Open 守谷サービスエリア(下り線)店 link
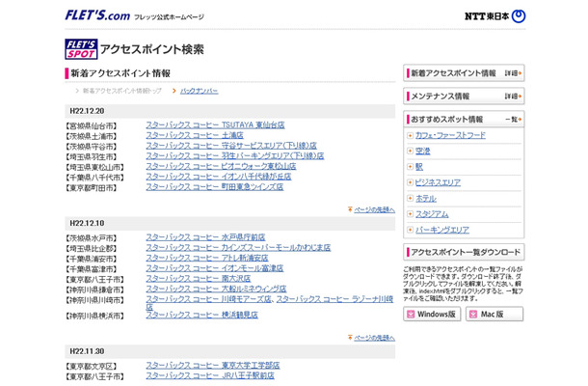This screenshot has height=386, width=588. pos(231,146)
